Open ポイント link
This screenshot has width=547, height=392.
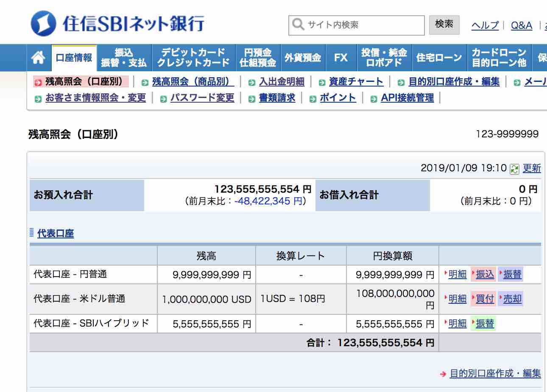pos(338,98)
